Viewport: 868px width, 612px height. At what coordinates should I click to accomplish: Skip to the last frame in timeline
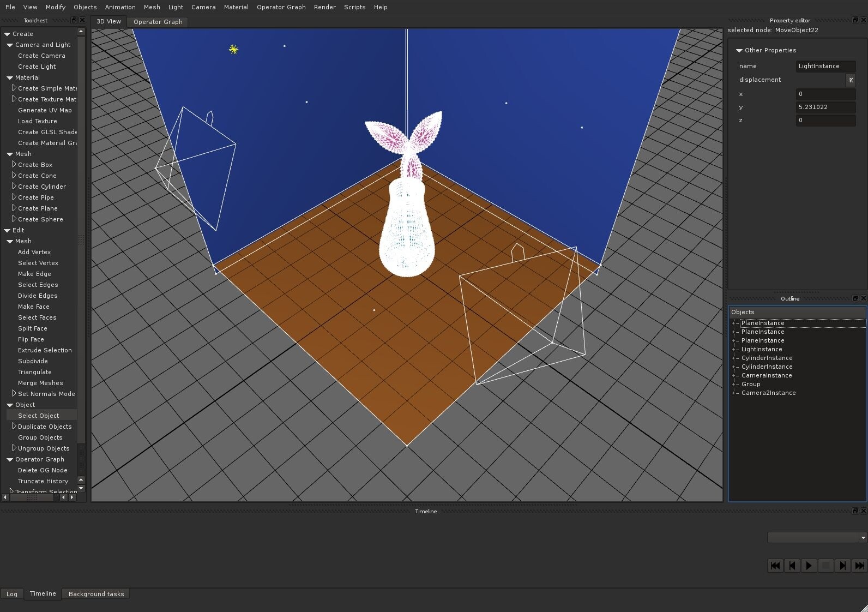pos(859,566)
